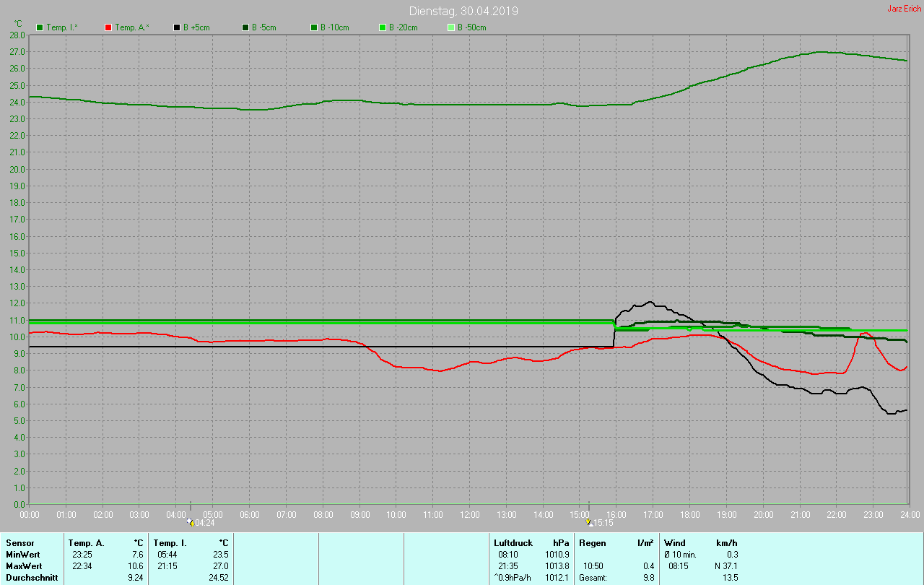Select the maximum pressure value 1013.8
Viewport: 924px width, 585px height.
click(x=557, y=566)
